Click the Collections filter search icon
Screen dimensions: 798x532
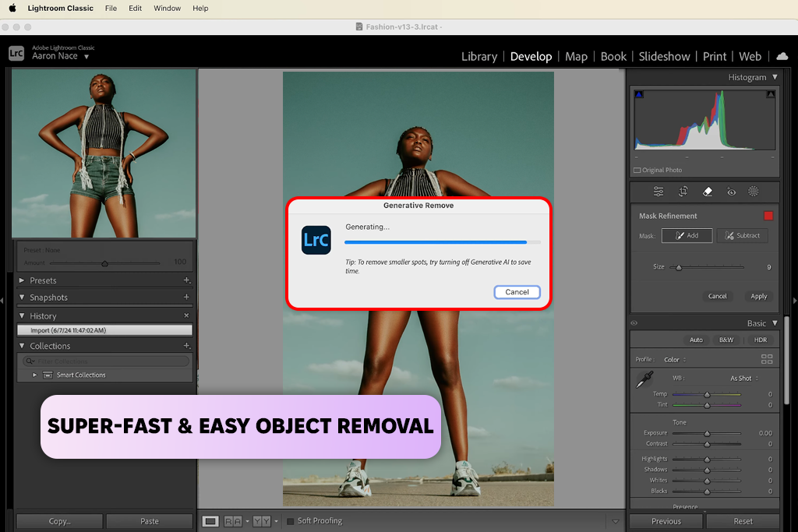pyautogui.click(x=30, y=361)
